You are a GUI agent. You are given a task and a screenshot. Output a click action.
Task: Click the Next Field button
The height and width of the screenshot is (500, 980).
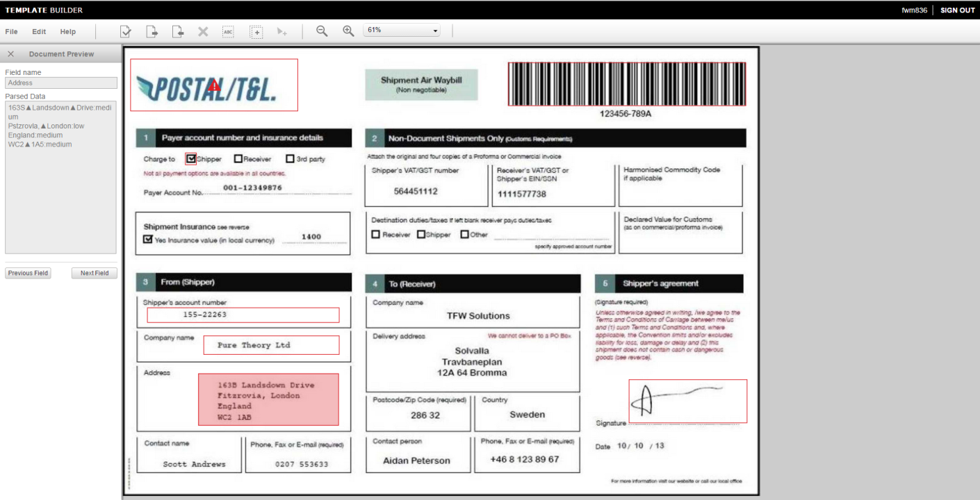pos(95,273)
